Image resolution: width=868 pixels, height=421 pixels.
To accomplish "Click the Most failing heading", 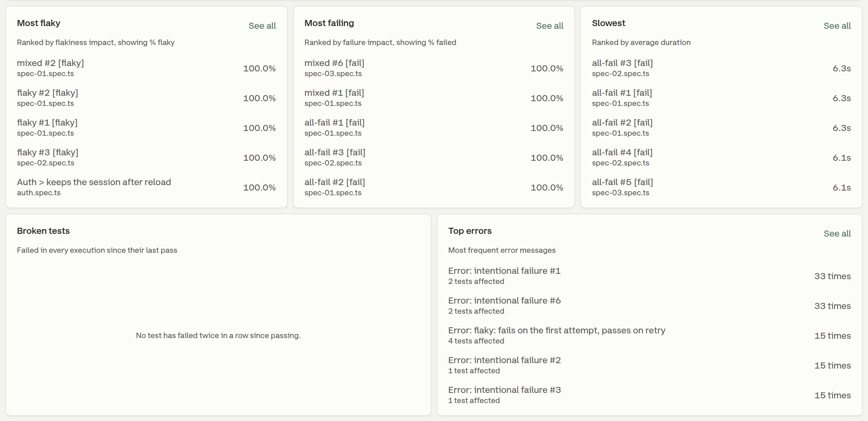I will 329,23.
